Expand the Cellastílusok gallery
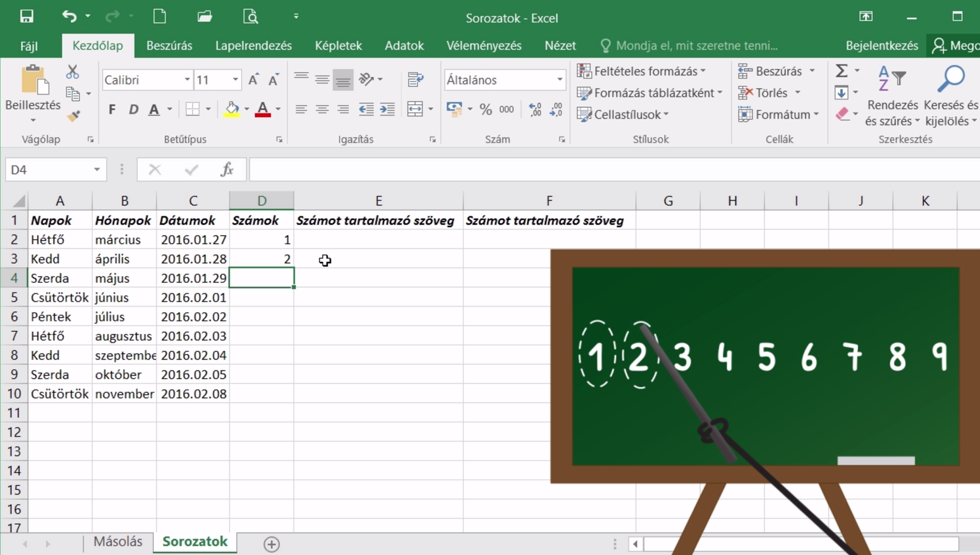 point(623,115)
